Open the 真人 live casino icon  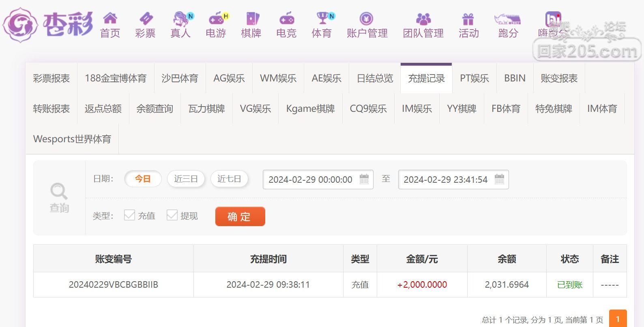pyautogui.click(x=180, y=19)
